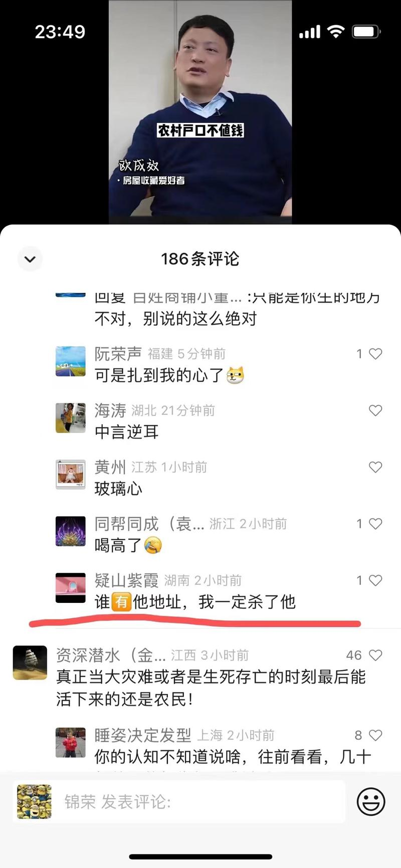Like 资深潜水's comment with 46 likes
The image size is (401, 868).
pyautogui.click(x=375, y=655)
